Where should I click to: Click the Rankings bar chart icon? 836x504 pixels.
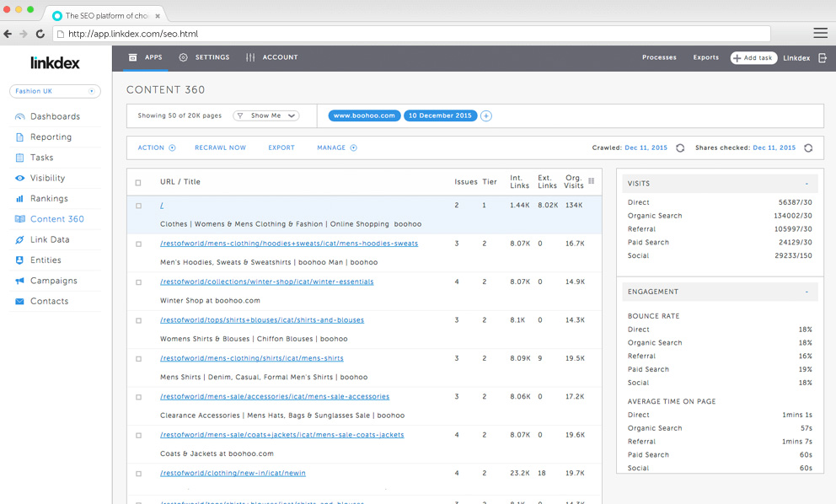[x=19, y=199]
